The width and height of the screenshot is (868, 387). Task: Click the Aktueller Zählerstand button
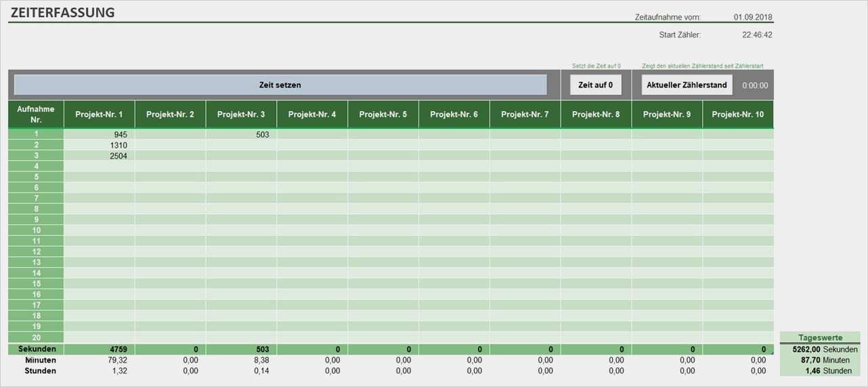point(687,85)
